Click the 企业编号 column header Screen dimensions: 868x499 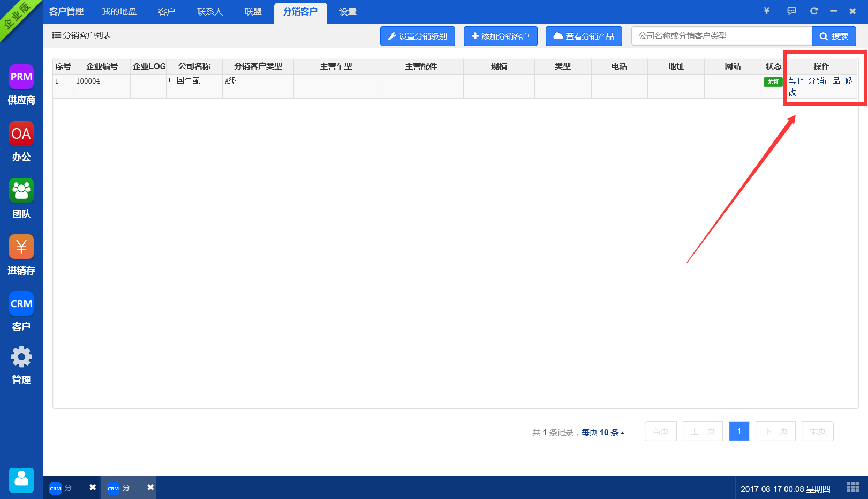click(x=102, y=66)
